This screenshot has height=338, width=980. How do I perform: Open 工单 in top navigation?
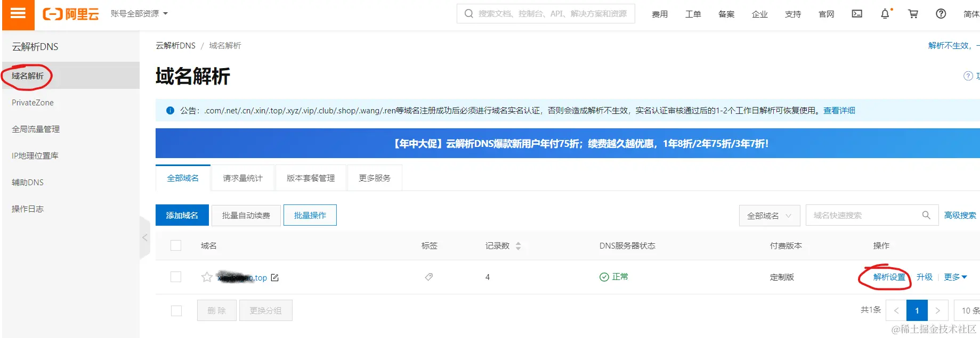pyautogui.click(x=693, y=14)
